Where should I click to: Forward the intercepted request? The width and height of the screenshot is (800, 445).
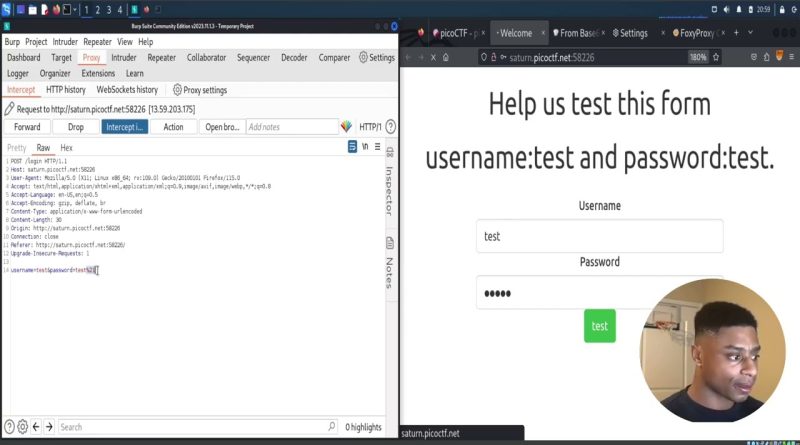pyautogui.click(x=27, y=127)
